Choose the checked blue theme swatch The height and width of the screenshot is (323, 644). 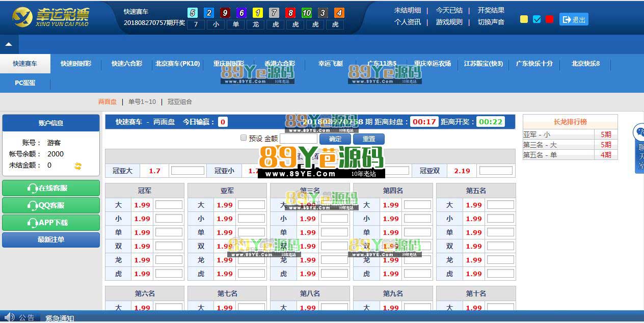[x=536, y=19]
